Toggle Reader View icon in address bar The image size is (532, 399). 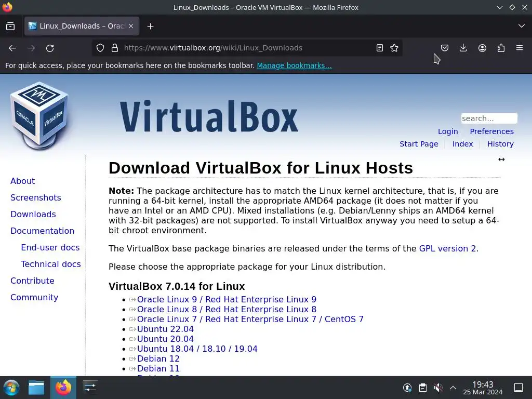point(380,48)
